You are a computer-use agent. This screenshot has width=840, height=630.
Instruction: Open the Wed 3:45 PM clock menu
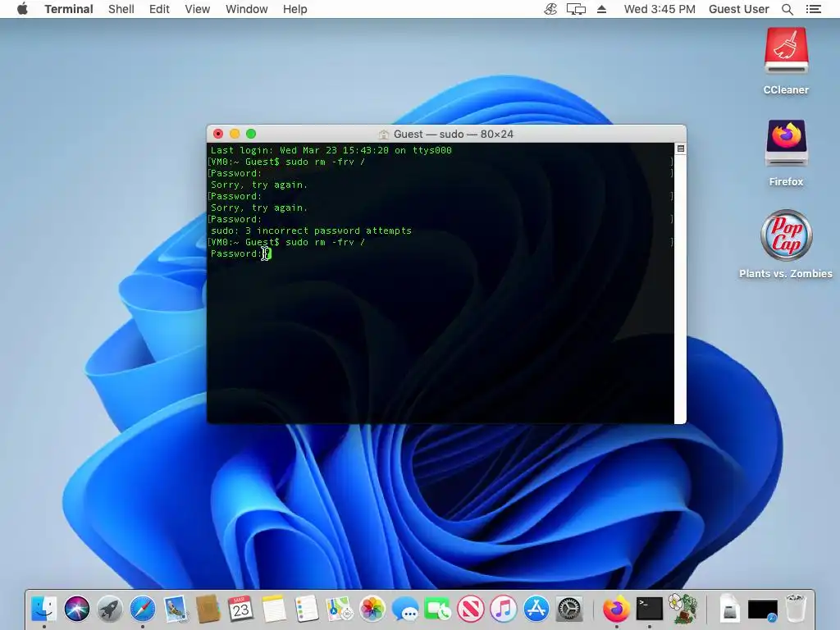point(660,9)
